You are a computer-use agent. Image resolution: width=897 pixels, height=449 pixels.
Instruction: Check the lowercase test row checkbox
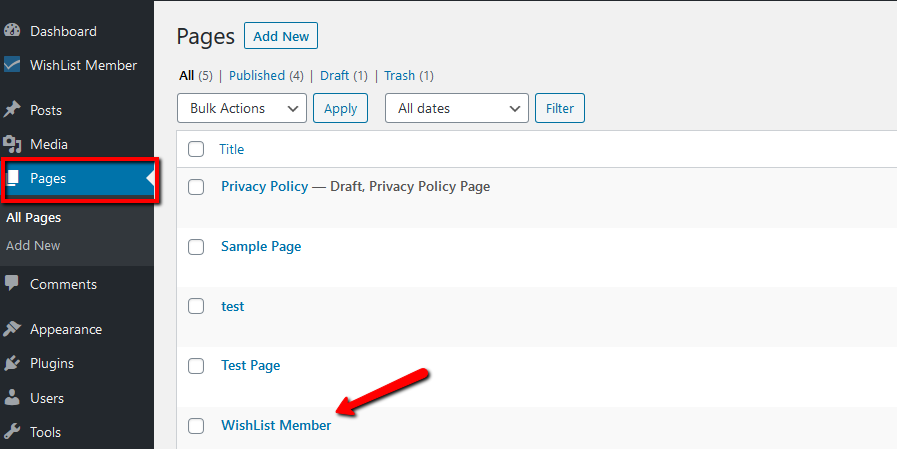coord(196,306)
